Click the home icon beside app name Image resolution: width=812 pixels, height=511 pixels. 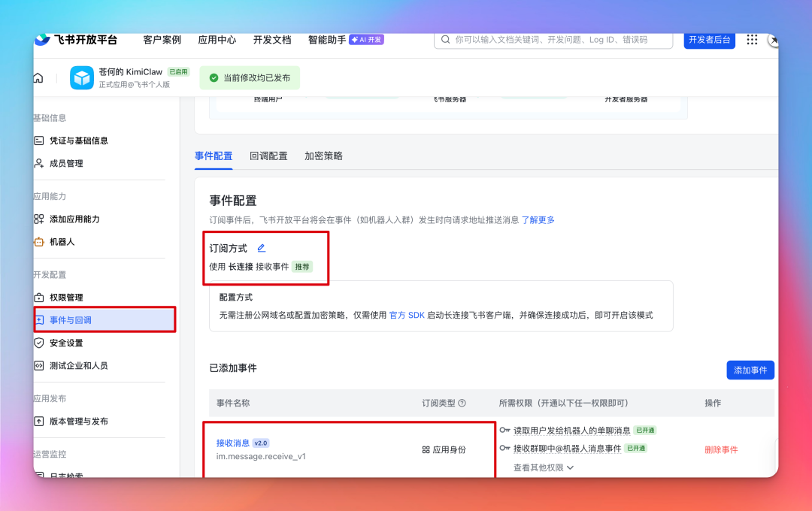pyautogui.click(x=38, y=77)
